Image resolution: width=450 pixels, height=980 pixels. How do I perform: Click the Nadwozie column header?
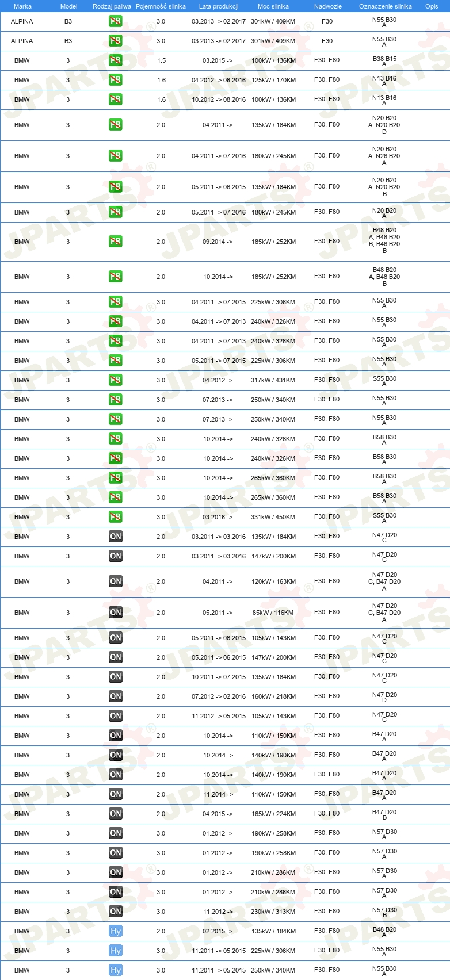(328, 6)
